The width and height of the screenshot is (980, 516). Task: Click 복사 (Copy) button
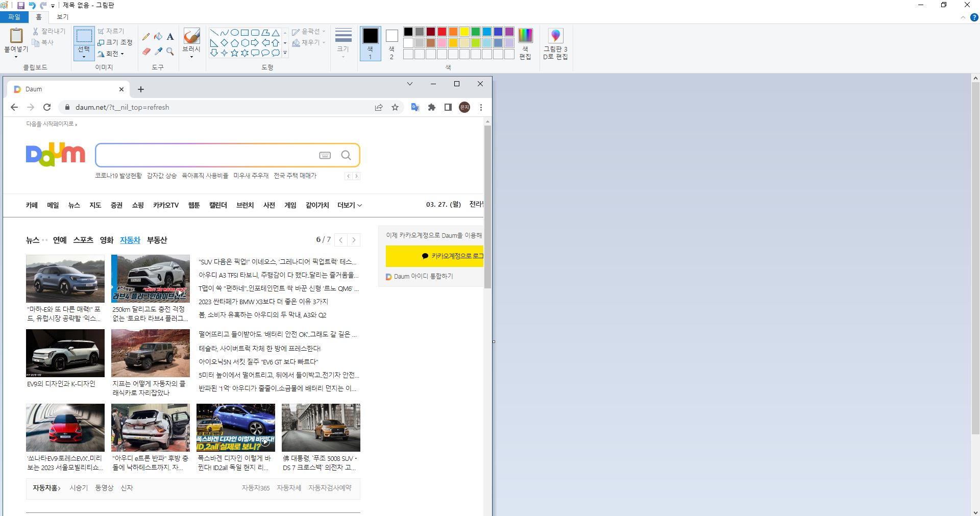point(43,42)
